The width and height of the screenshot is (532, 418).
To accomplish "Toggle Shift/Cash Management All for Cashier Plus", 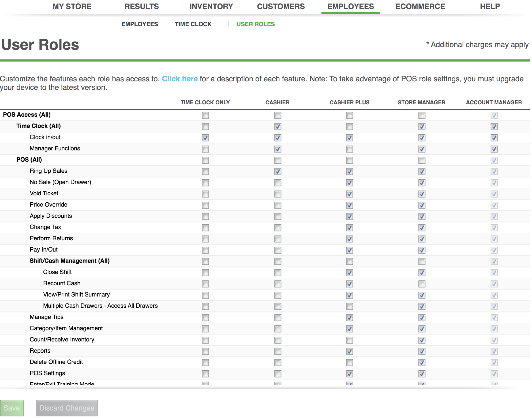I will click(349, 261).
